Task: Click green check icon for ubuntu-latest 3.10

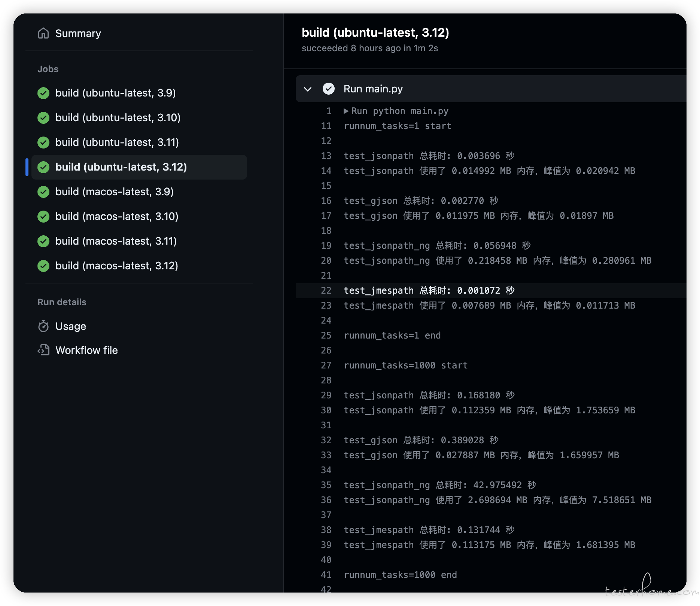Action: click(x=43, y=117)
